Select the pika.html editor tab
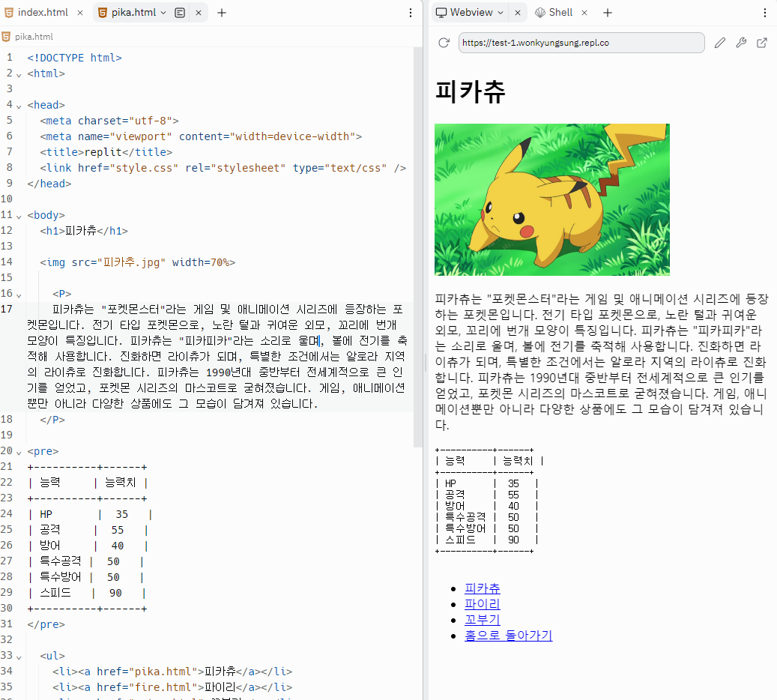 133,13
